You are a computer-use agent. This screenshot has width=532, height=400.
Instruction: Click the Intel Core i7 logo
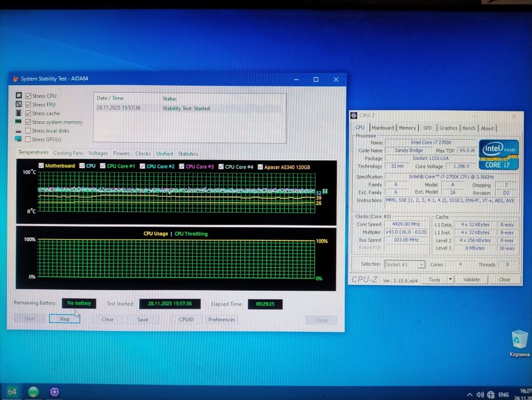(498, 155)
